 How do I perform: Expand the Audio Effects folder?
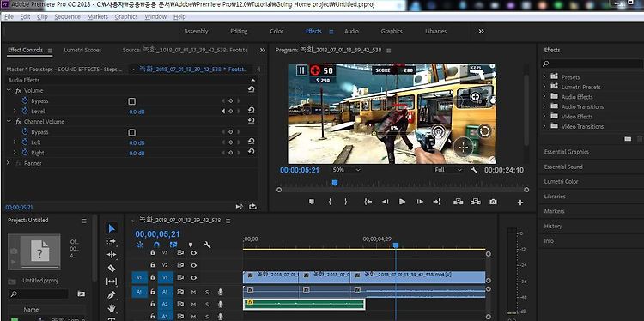click(544, 96)
